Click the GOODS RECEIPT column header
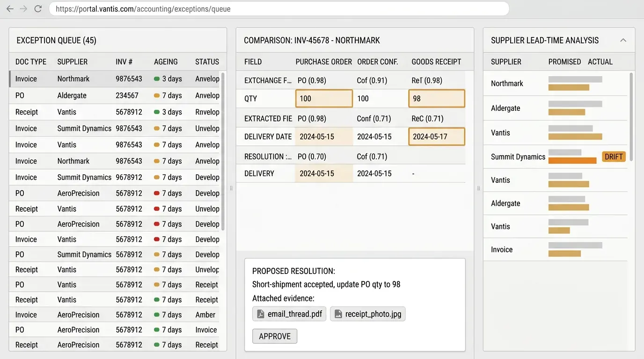This screenshot has height=359, width=644. [436, 62]
